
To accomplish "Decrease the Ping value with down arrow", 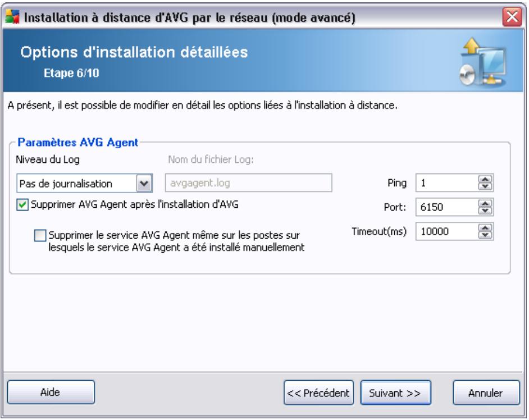I will [x=486, y=186].
